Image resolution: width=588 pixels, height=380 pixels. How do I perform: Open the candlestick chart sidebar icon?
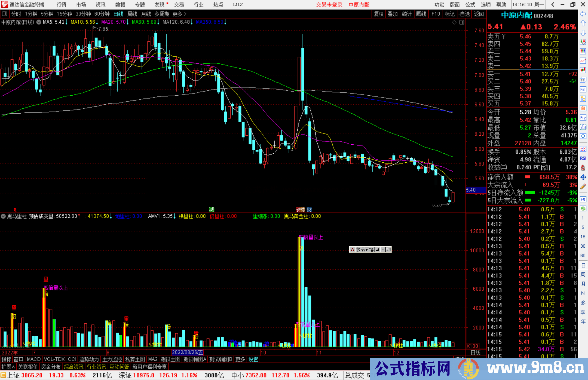tap(583, 70)
